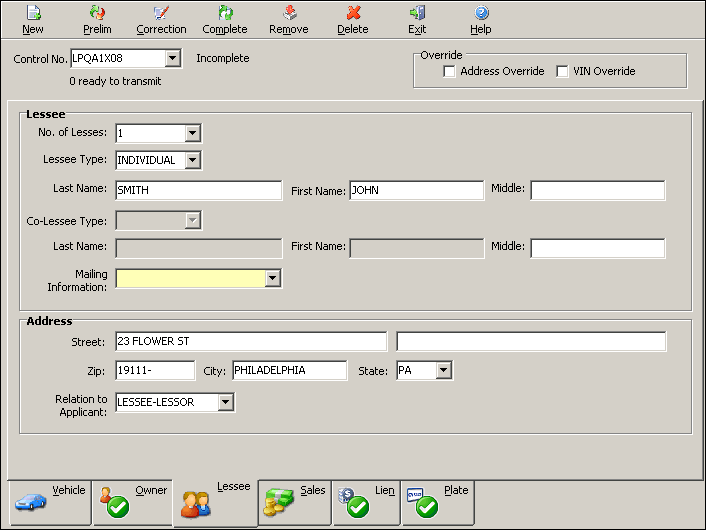Open the State dropdown arrow
This screenshot has height=530, width=706.
pos(444,370)
